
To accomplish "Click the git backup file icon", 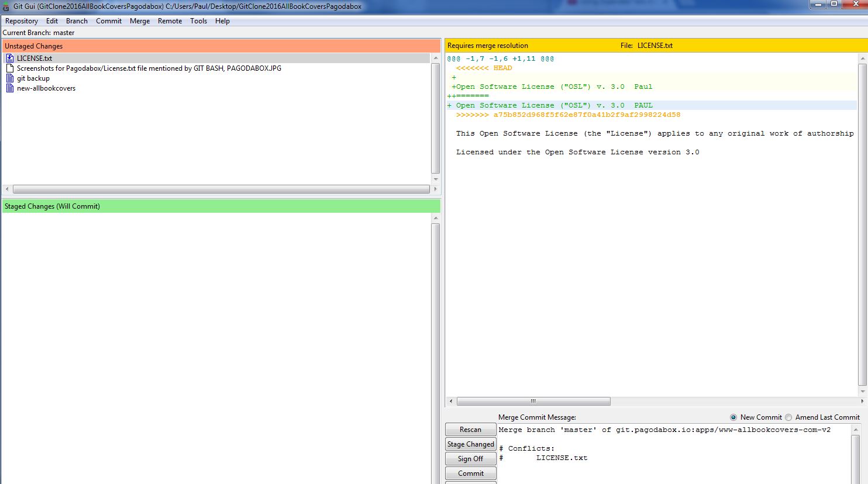I will coord(9,78).
